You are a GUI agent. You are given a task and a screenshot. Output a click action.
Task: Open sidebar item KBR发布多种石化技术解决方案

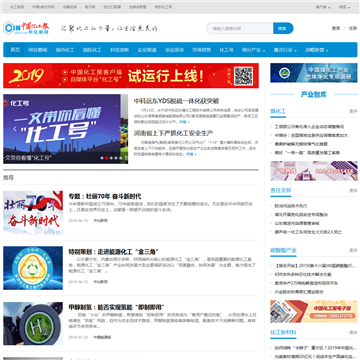pos(303,274)
